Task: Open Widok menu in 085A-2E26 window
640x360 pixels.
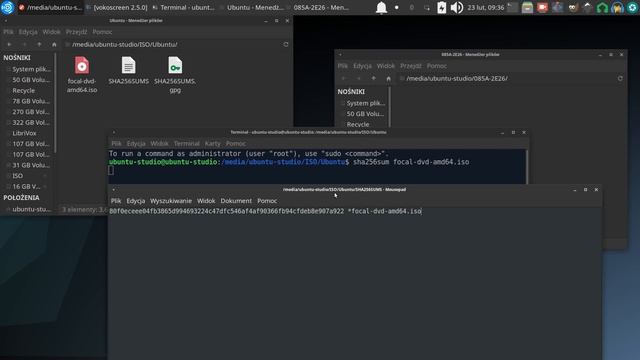Action: (x=386, y=66)
